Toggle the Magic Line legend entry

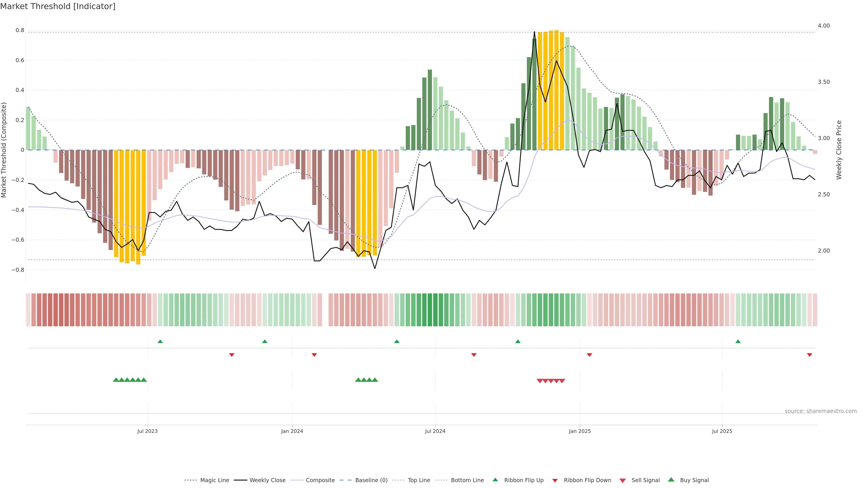[214, 480]
